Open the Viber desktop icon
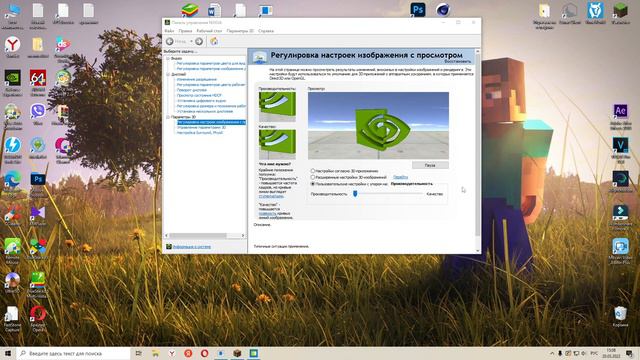The height and width of the screenshot is (360, 640). pos(38,111)
